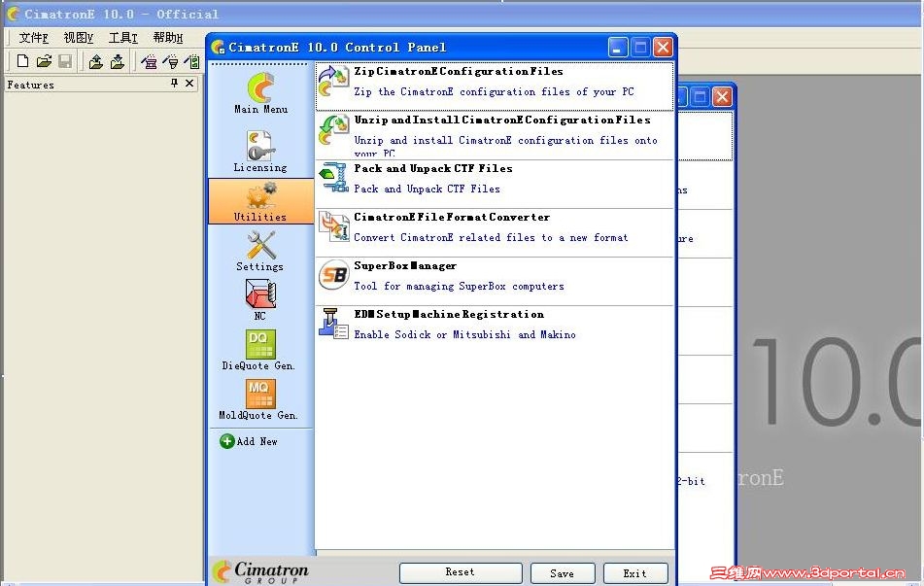Screen dimensions: 924x586
Task: Open the NC section
Action: (x=259, y=299)
